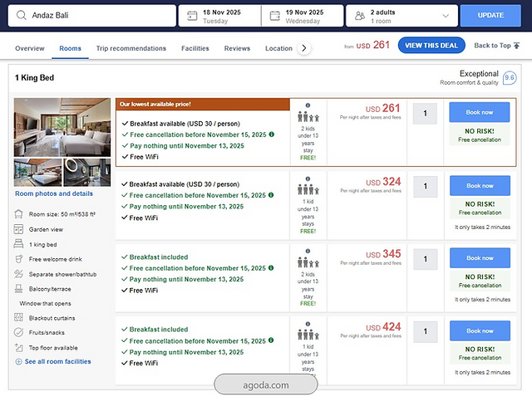Open room quantity selector for USD 324 offer
The height and width of the screenshot is (401, 532).
pyautogui.click(x=425, y=186)
